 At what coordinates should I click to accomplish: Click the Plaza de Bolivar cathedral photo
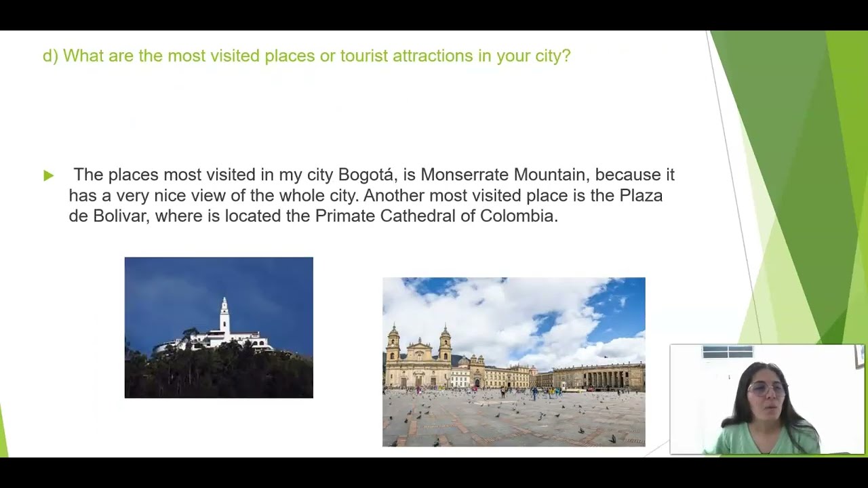[513, 362]
